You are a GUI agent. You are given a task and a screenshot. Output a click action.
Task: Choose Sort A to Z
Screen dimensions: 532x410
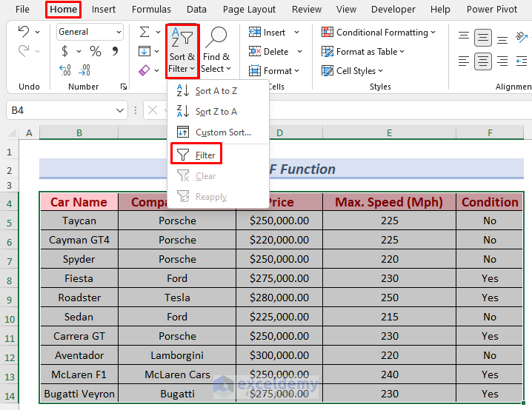[x=217, y=91]
